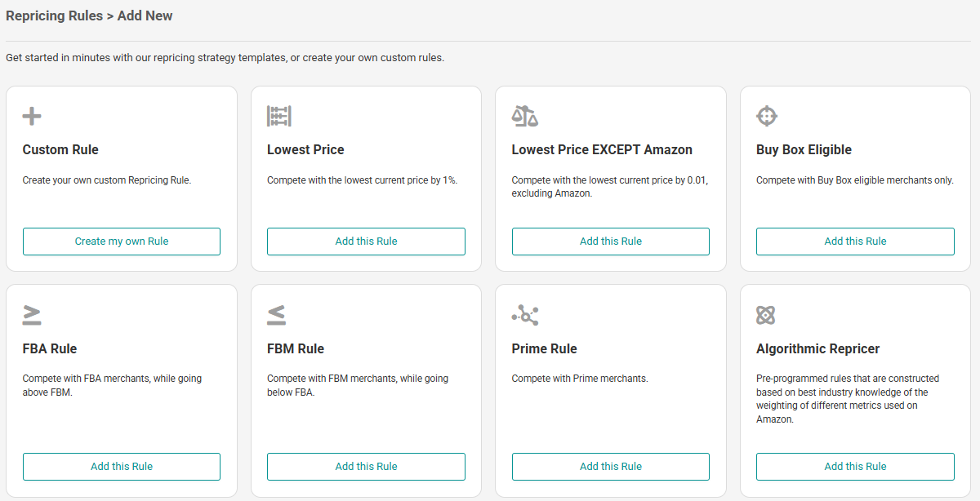Click the connected nodes icon for Prime Rule
The height and width of the screenshot is (501, 980).
pos(525,315)
